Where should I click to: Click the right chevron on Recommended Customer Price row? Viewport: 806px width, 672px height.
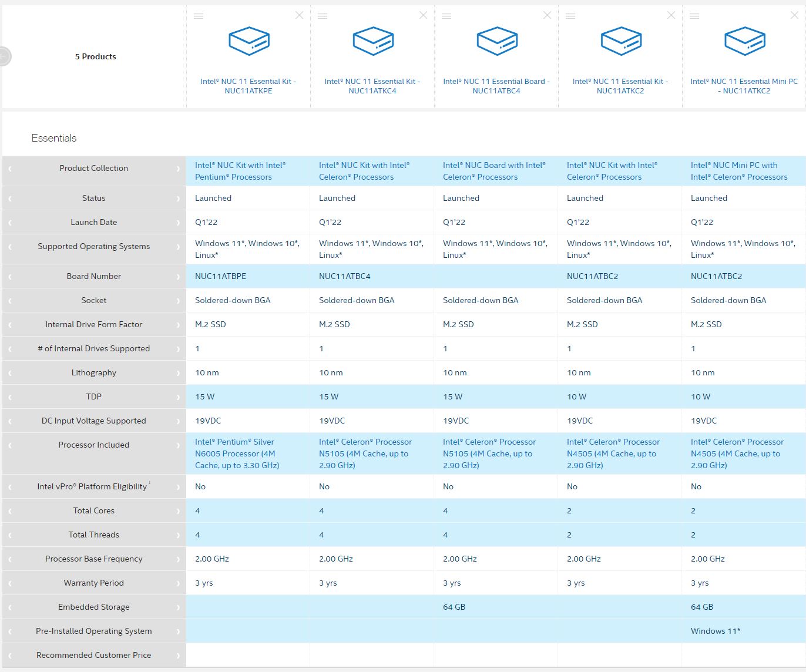tap(178, 656)
